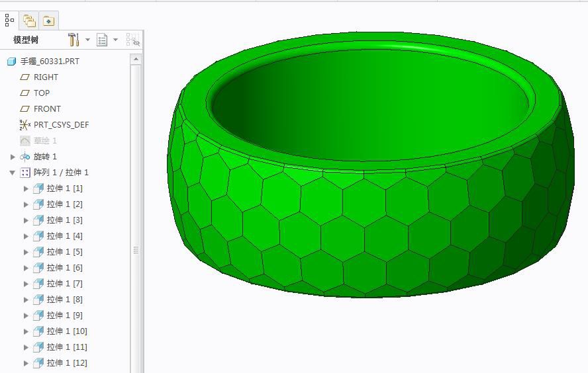588x373 pixels.
Task: Open the folder browser tab
Action: point(29,21)
